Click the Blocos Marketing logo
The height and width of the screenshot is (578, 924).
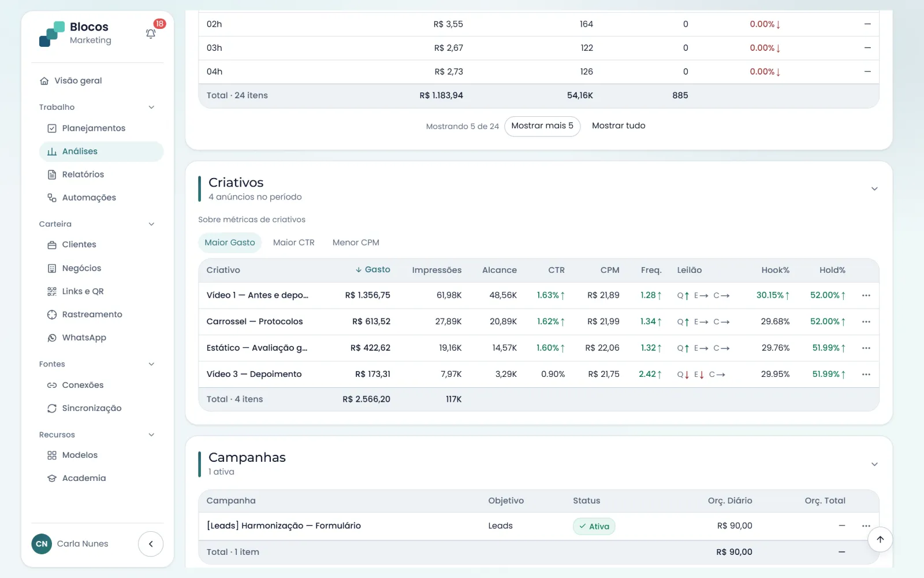(75, 34)
